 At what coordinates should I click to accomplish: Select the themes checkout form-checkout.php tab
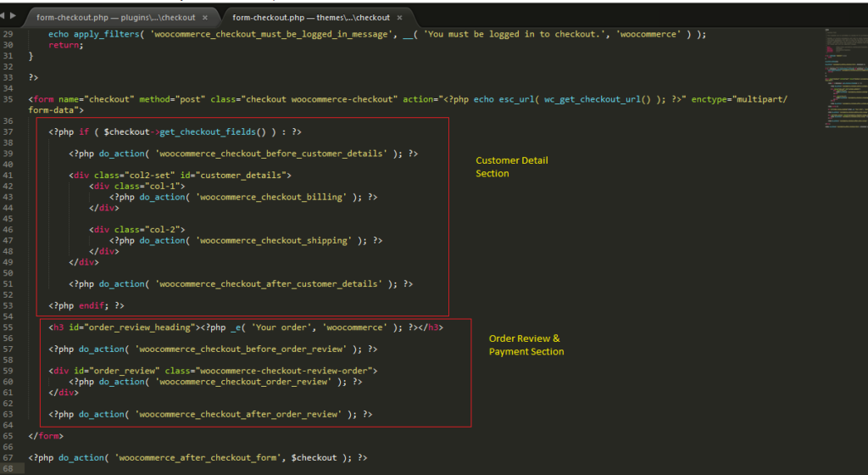tap(309, 17)
